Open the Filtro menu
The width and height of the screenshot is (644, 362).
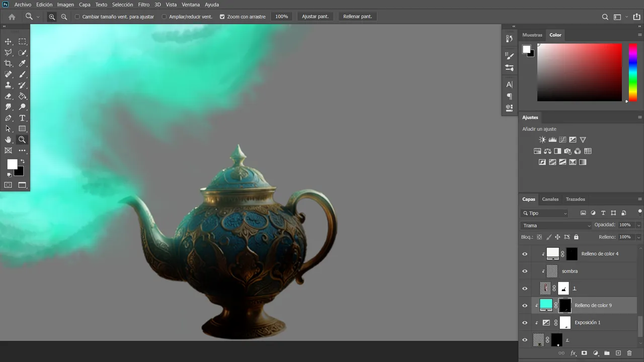[x=144, y=5]
